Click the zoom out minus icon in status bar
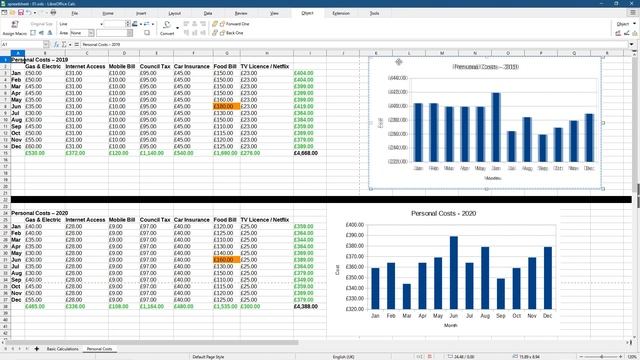This screenshot has width=640, height=360. click(x=581, y=357)
